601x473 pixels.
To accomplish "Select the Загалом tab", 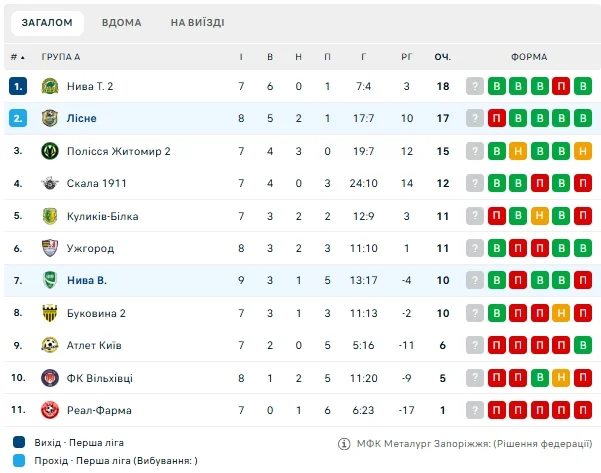I will [x=47, y=22].
